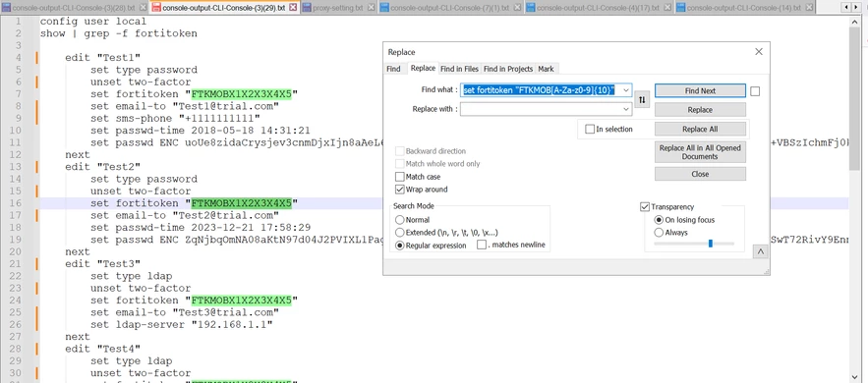Image resolution: width=868 pixels, height=383 pixels.
Task: Swap Find what and Replace with fields
Action: click(x=642, y=99)
